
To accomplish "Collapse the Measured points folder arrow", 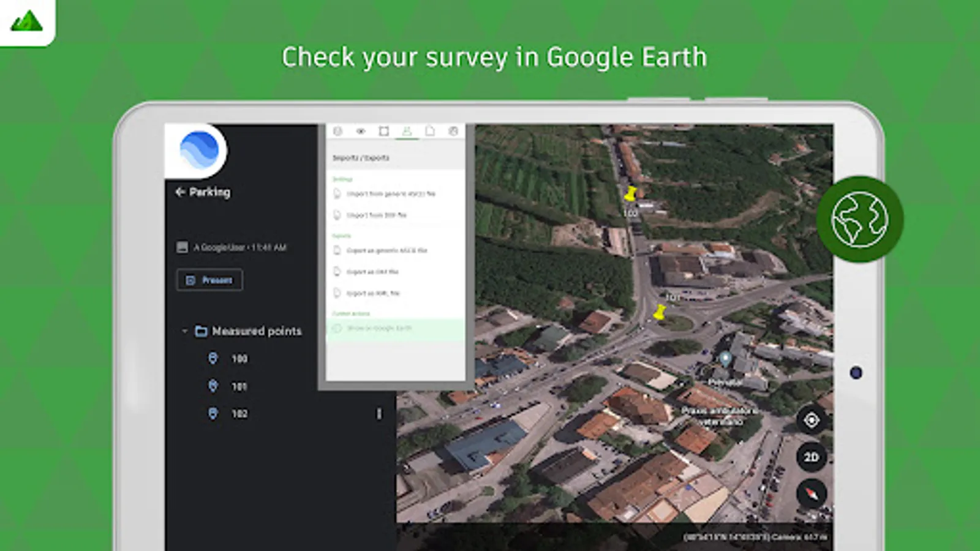I will tap(184, 331).
